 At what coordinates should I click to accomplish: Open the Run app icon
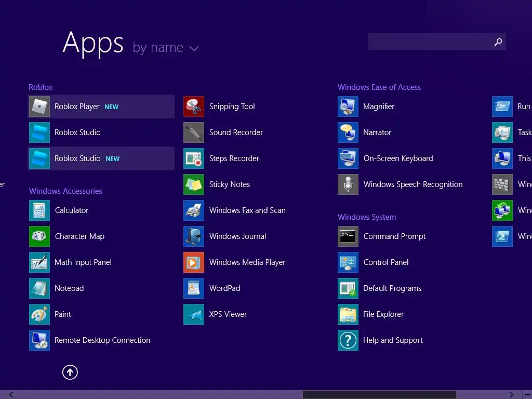[x=502, y=107]
